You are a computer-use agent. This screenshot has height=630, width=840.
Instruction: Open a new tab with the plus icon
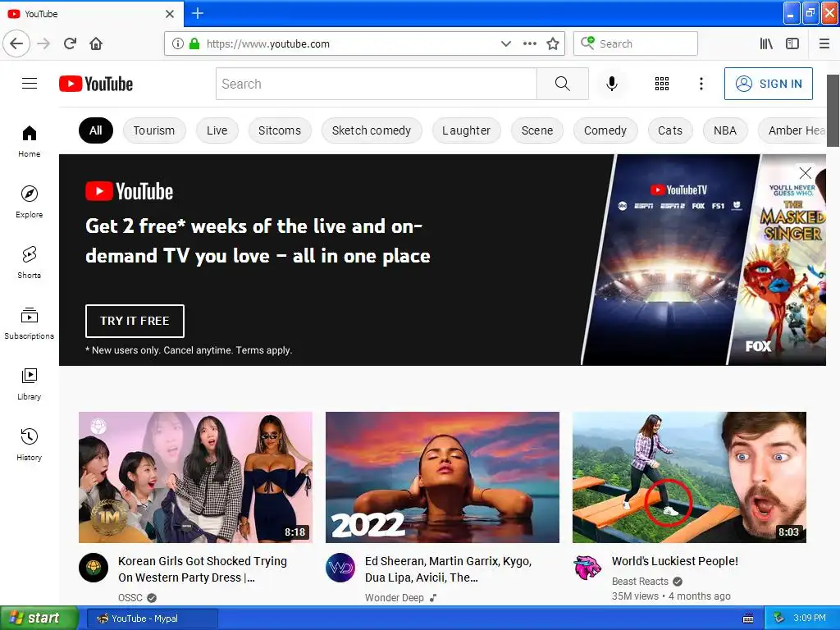click(197, 13)
